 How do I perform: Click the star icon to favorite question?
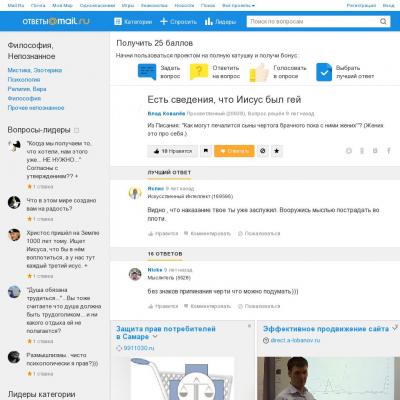click(277, 151)
